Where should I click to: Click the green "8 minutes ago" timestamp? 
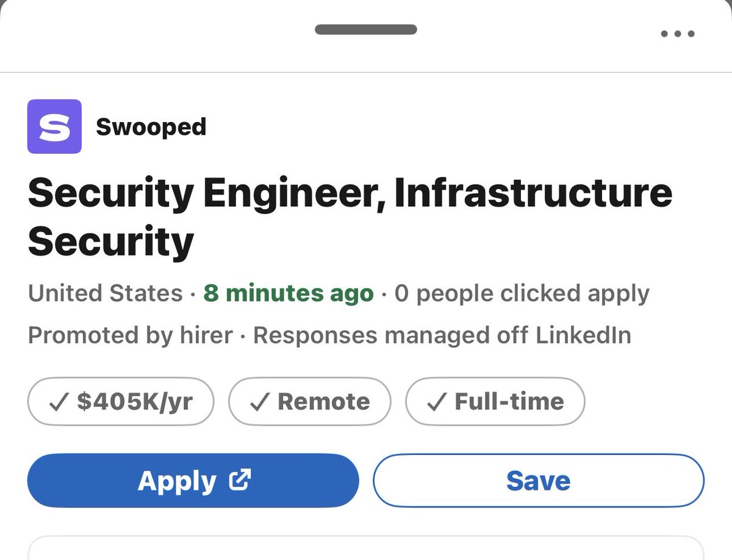(x=289, y=293)
